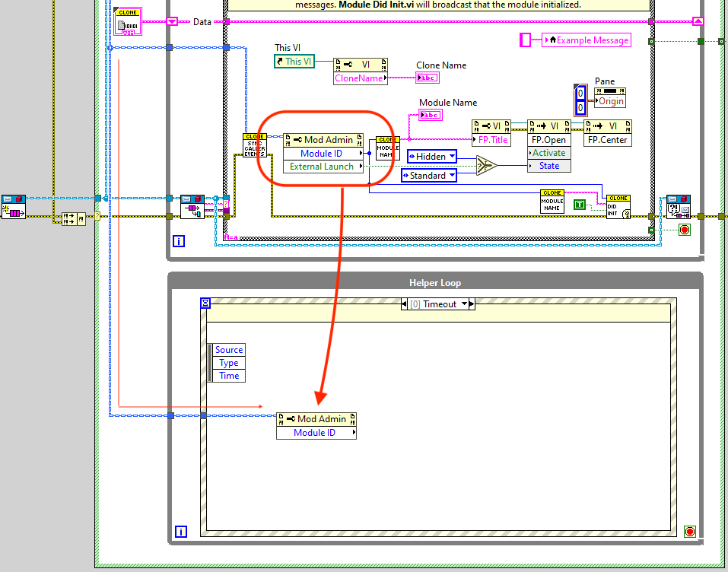Click the upper loop's stop terminal
728x572 pixels.
click(x=685, y=230)
